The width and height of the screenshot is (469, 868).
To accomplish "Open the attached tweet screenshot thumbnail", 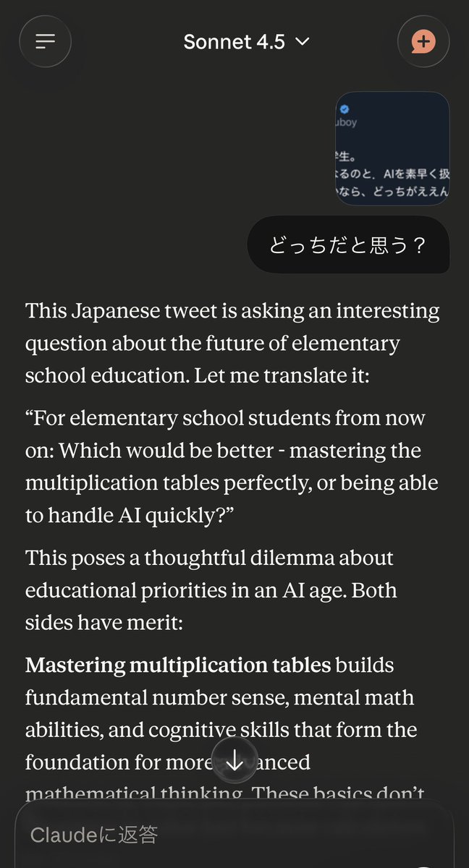I will [x=392, y=148].
